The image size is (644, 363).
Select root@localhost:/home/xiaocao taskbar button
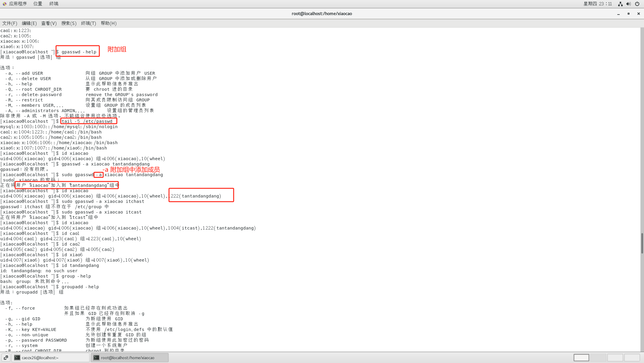click(130, 358)
